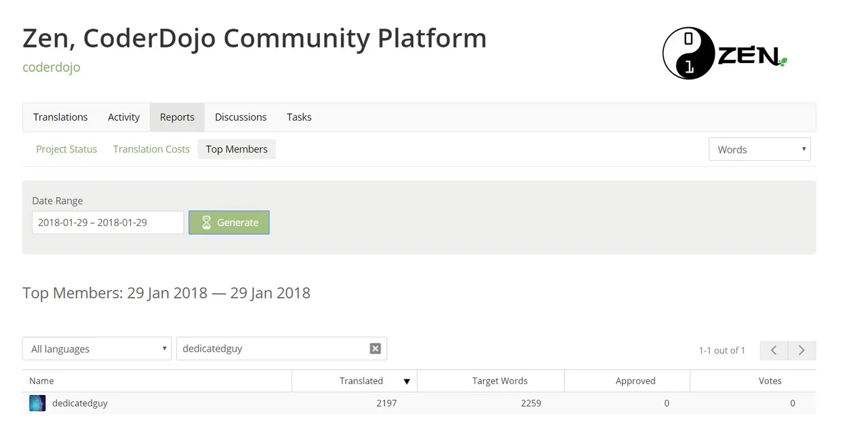Sort by the Approved column header
Screen dimensions: 868x433
tap(627, 381)
